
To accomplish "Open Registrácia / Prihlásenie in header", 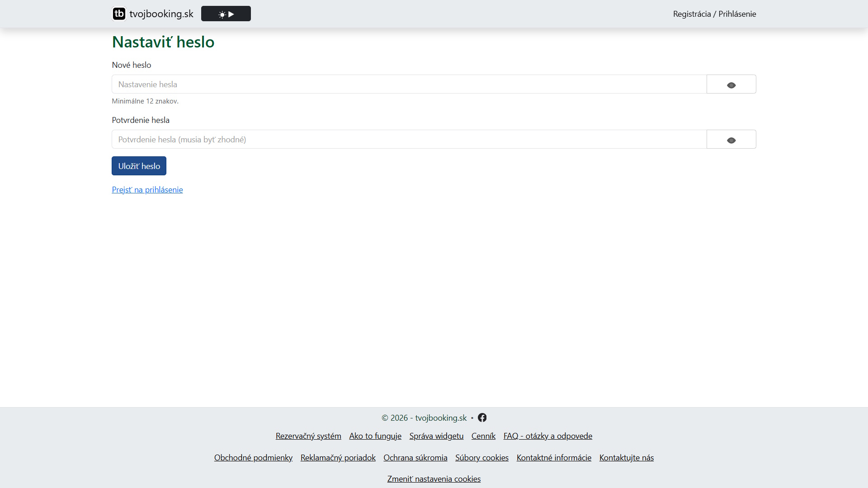I will 714,14.
